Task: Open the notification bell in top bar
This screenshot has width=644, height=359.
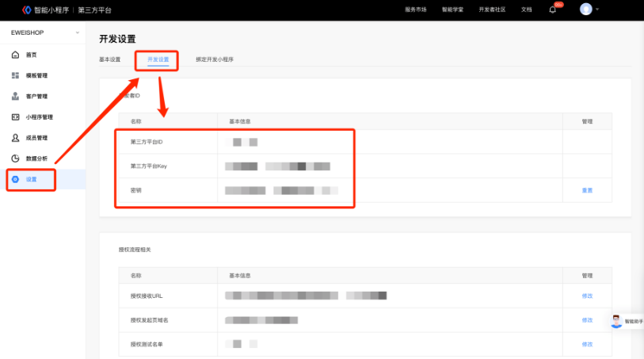Action: pos(553,10)
